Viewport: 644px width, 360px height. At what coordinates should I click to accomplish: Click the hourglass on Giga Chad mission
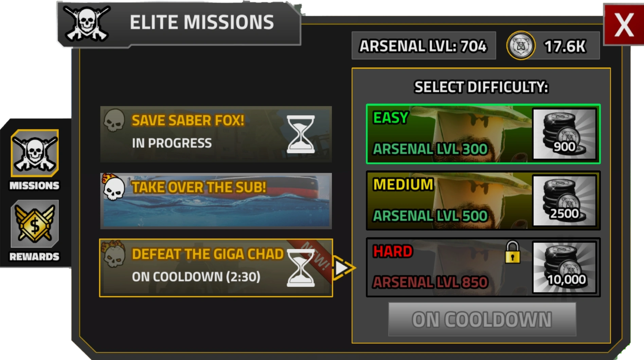coord(301,268)
